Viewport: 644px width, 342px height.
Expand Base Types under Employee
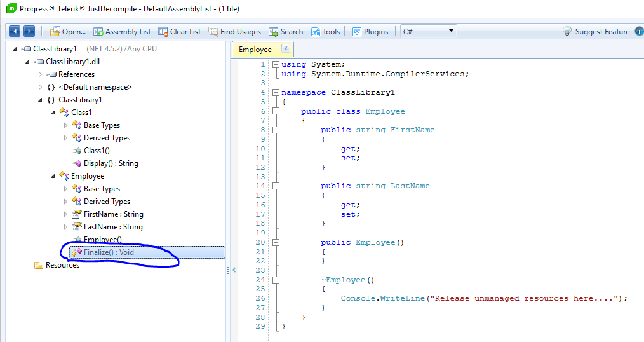[x=65, y=189]
